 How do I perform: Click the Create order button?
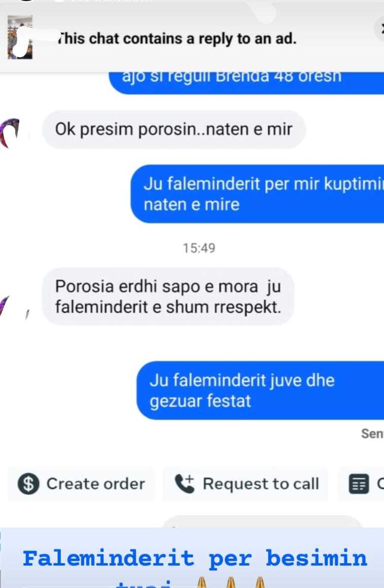pos(81,484)
